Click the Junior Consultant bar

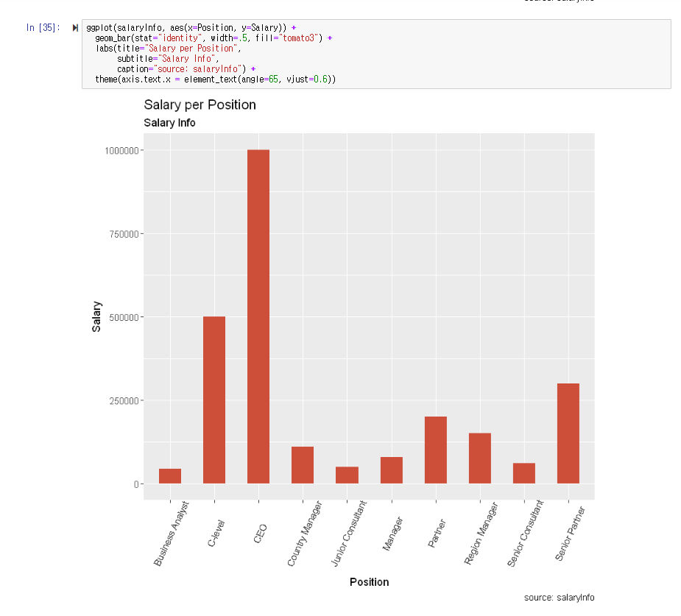click(x=347, y=475)
